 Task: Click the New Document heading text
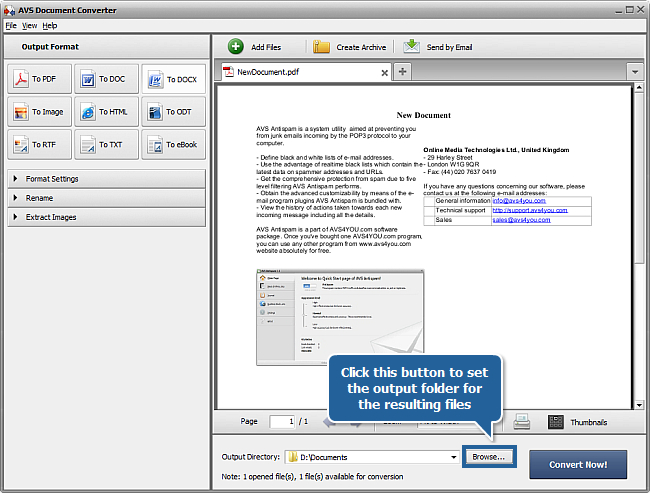click(423, 115)
